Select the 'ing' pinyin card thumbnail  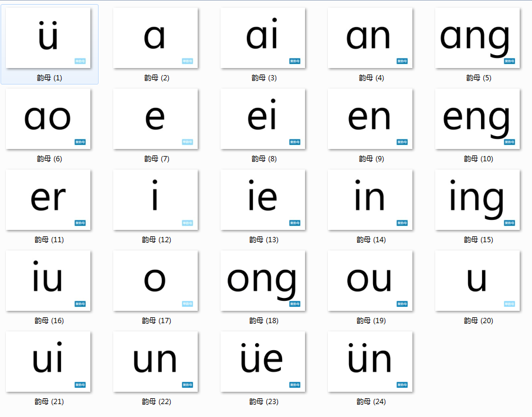click(x=477, y=199)
